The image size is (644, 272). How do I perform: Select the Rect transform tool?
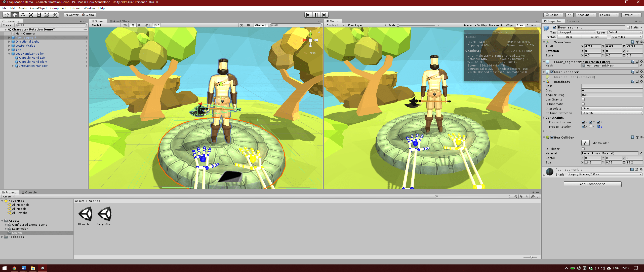point(39,15)
